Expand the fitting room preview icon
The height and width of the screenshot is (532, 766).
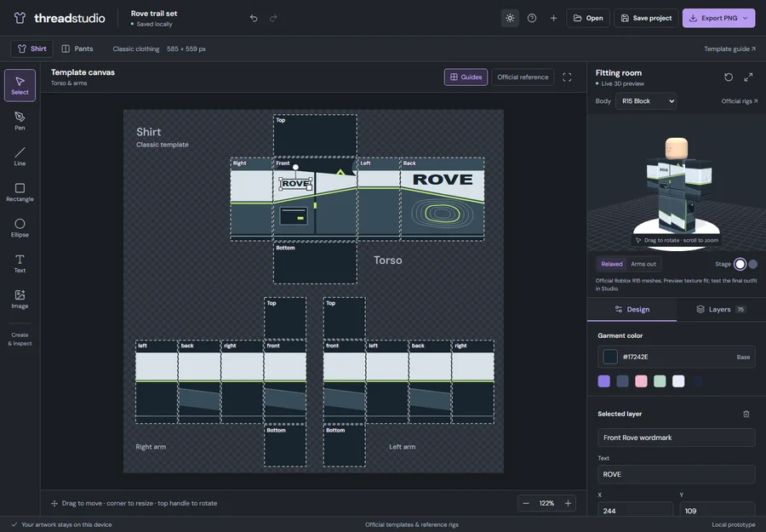point(748,77)
